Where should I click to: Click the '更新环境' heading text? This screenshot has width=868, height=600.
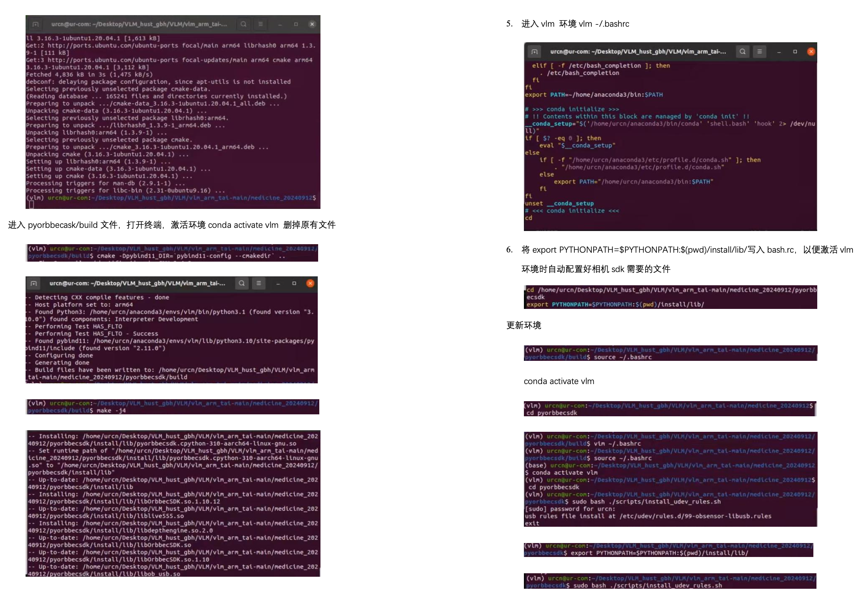524,326
